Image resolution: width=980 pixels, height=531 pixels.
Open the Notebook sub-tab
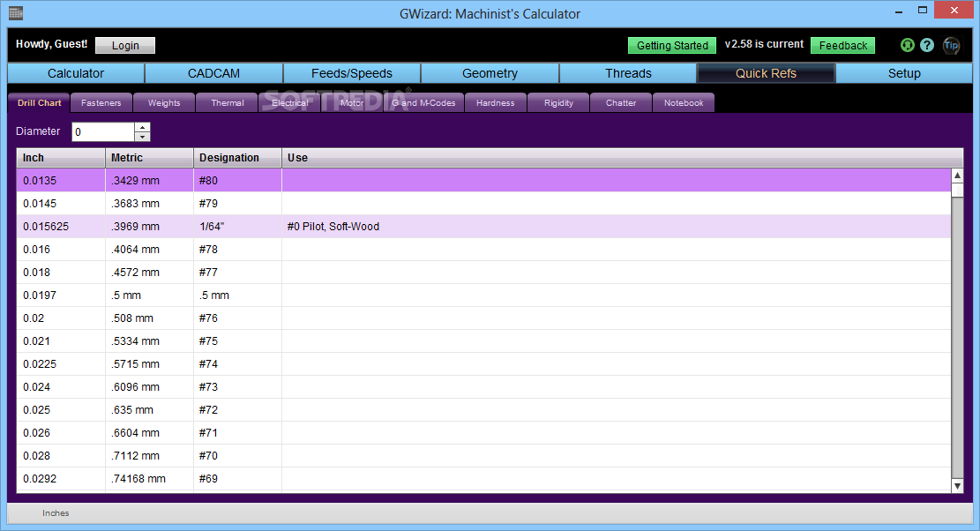coord(684,103)
